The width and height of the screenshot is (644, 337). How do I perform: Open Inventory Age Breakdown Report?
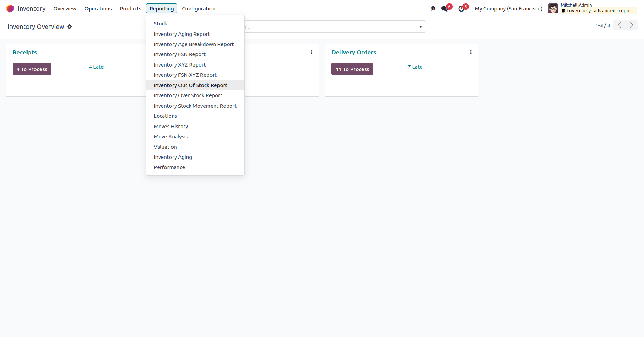tap(195, 44)
